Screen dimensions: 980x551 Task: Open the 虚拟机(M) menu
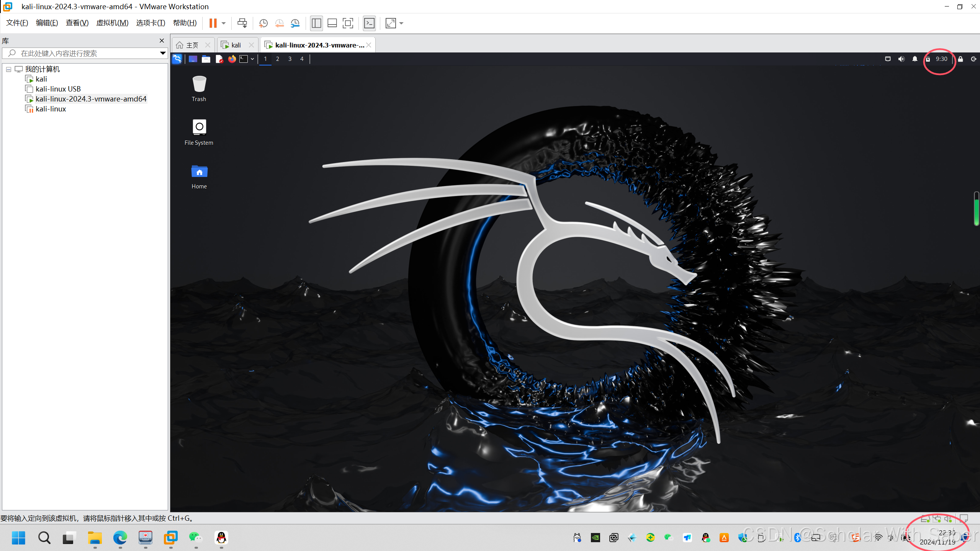pyautogui.click(x=112, y=23)
